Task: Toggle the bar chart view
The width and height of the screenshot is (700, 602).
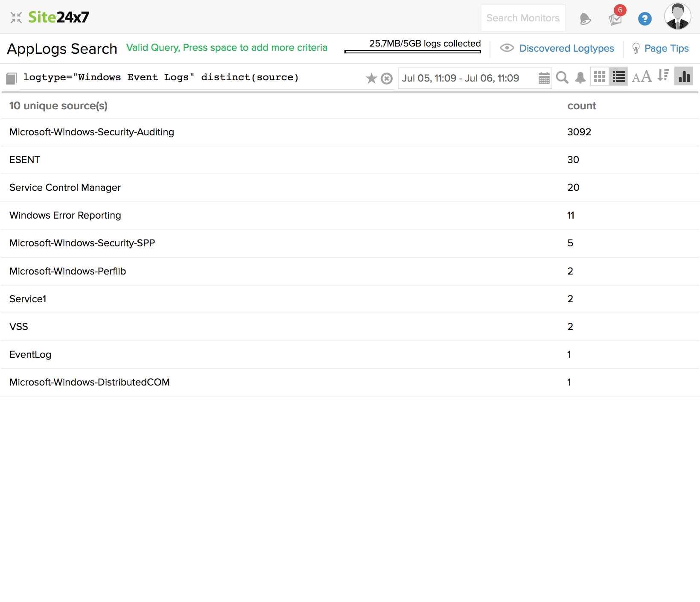Action: pyautogui.click(x=684, y=77)
